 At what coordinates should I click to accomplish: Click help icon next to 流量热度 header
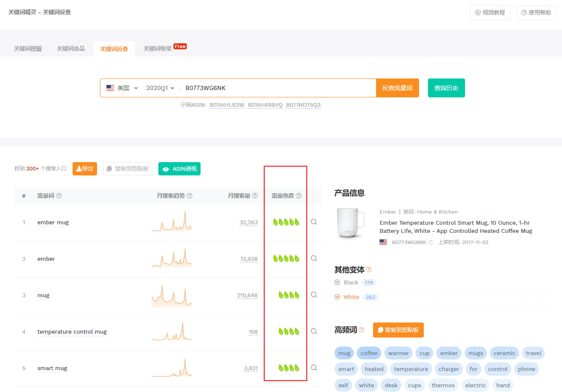299,196
